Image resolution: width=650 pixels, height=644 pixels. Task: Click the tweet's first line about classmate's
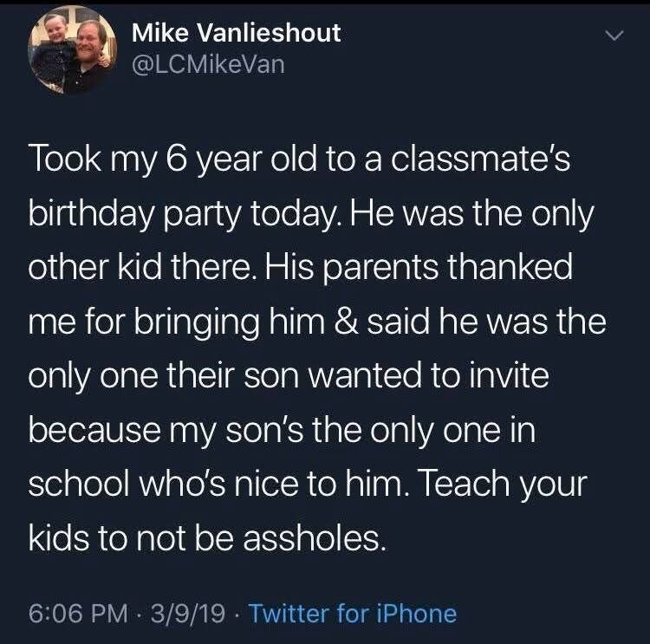[299, 160]
